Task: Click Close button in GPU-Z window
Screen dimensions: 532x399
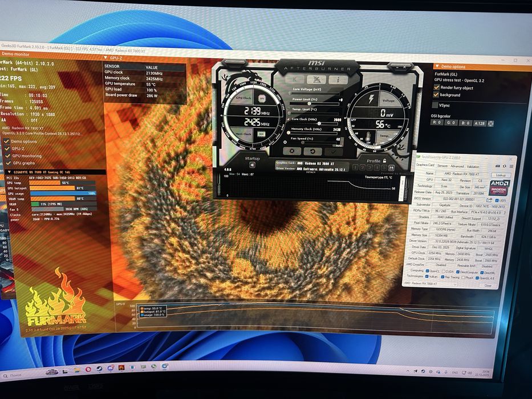Action: (488, 286)
